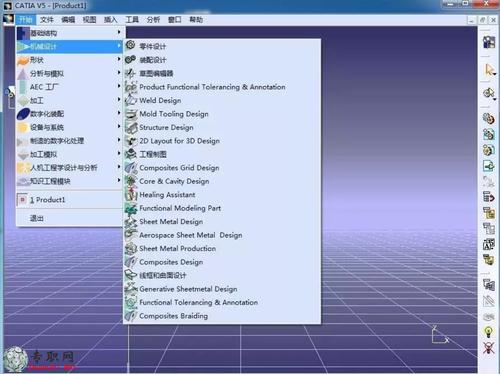Expand the AEC 工厂 submenu arrow
Viewport: 500px width, 374px height.
(119, 86)
